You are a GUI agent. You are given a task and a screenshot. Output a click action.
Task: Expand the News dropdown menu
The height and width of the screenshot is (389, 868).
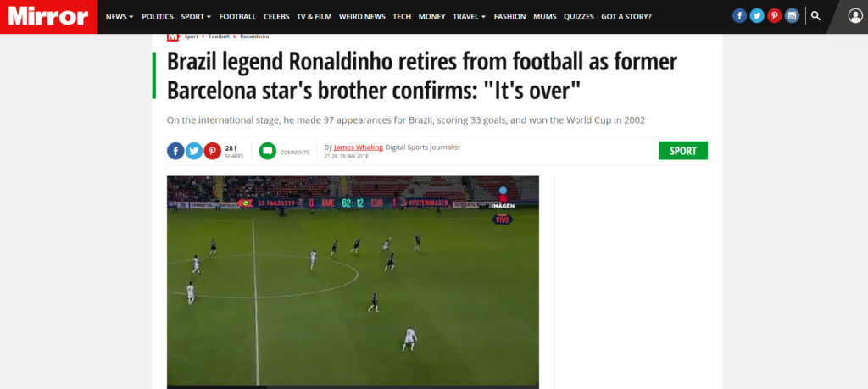119,17
